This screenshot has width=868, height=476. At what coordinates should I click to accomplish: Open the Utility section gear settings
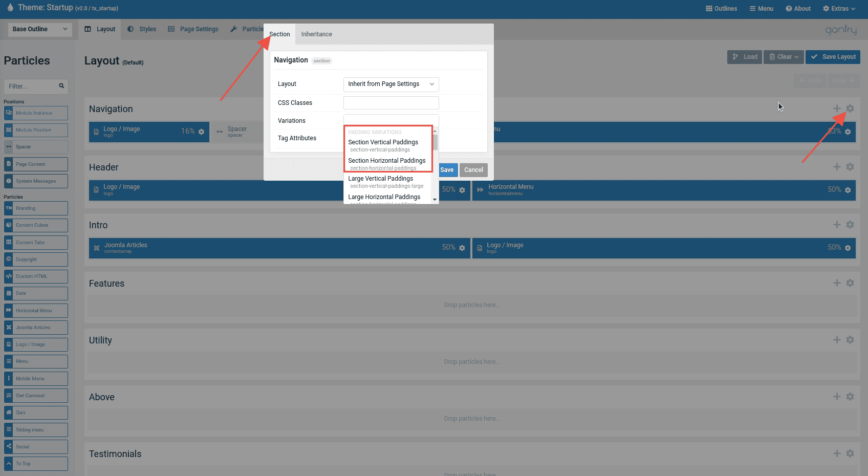(x=850, y=340)
